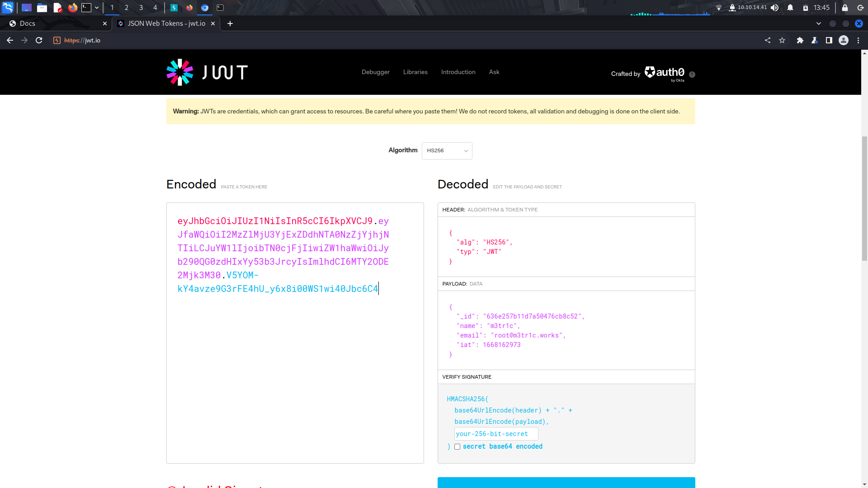
Task: Click the notification bell in the system tray
Action: click(790, 7)
